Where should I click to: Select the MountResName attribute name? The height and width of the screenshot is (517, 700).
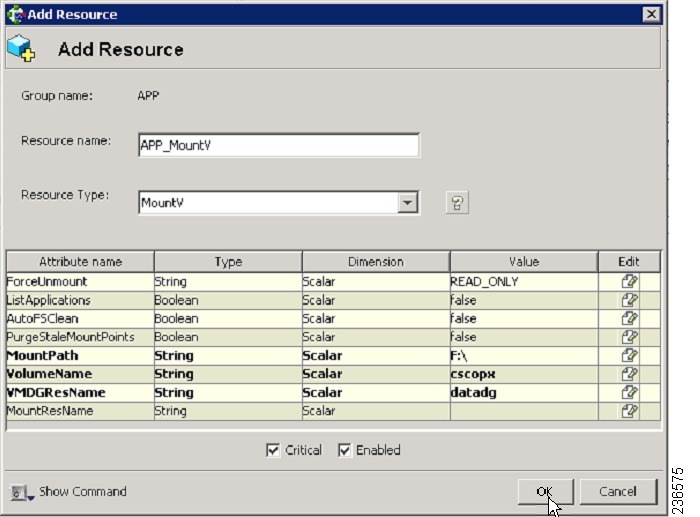pos(50,411)
